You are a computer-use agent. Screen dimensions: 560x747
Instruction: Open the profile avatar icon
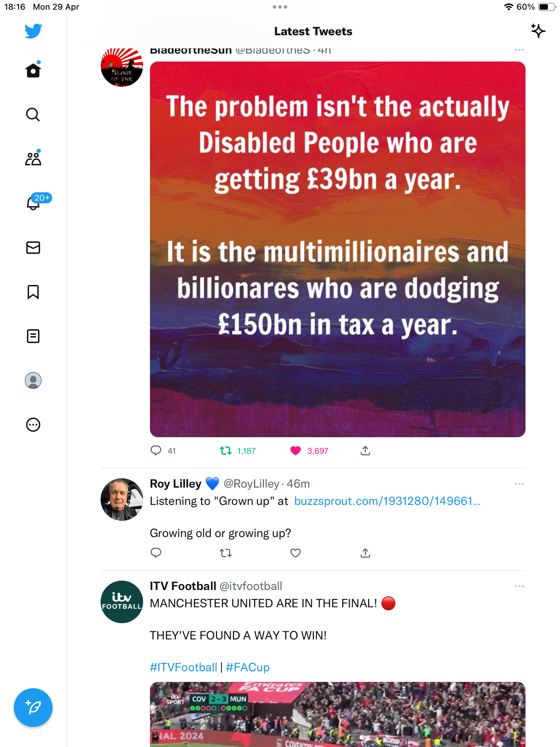click(x=33, y=380)
